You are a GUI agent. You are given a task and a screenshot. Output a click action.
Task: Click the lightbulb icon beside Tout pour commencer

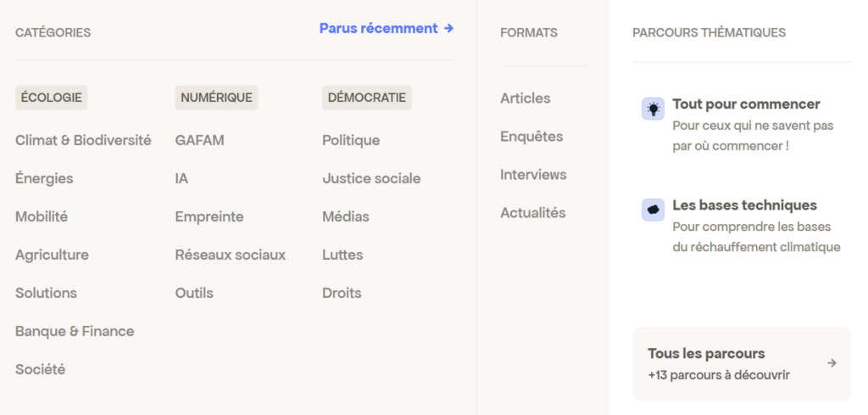coord(653,109)
